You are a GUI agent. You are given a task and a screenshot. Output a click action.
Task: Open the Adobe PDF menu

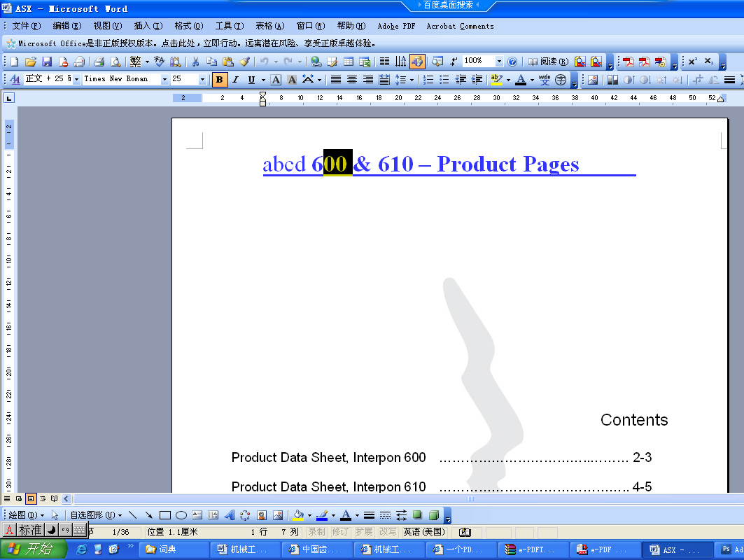[396, 26]
